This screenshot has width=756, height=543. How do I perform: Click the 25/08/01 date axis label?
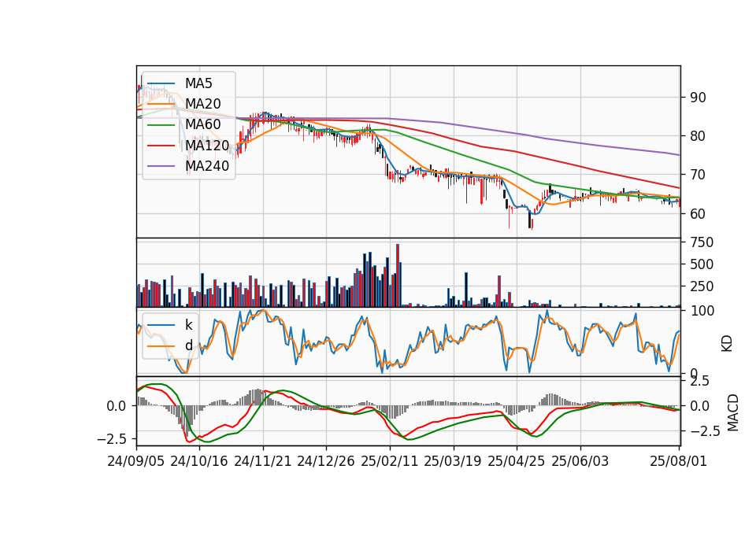pyautogui.click(x=679, y=461)
